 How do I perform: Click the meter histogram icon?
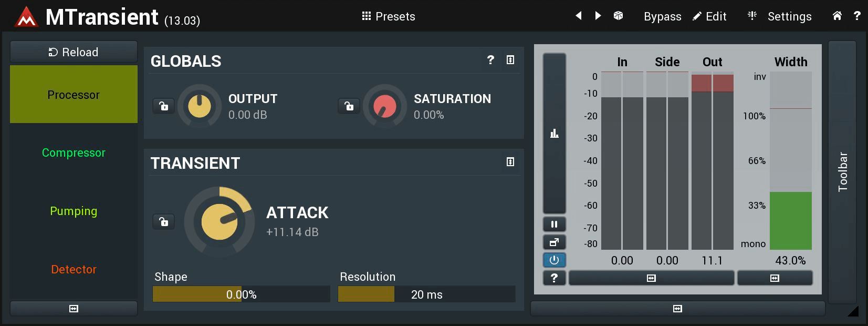pyautogui.click(x=554, y=133)
